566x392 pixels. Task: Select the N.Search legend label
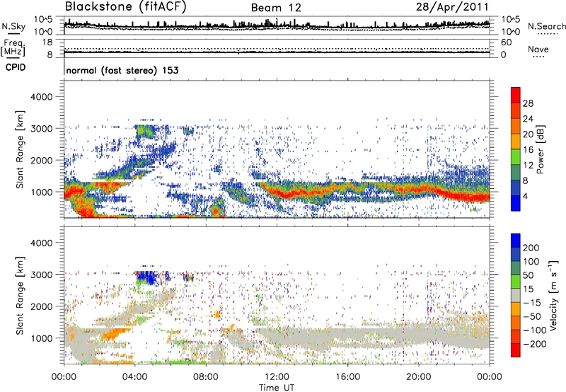[x=546, y=26]
